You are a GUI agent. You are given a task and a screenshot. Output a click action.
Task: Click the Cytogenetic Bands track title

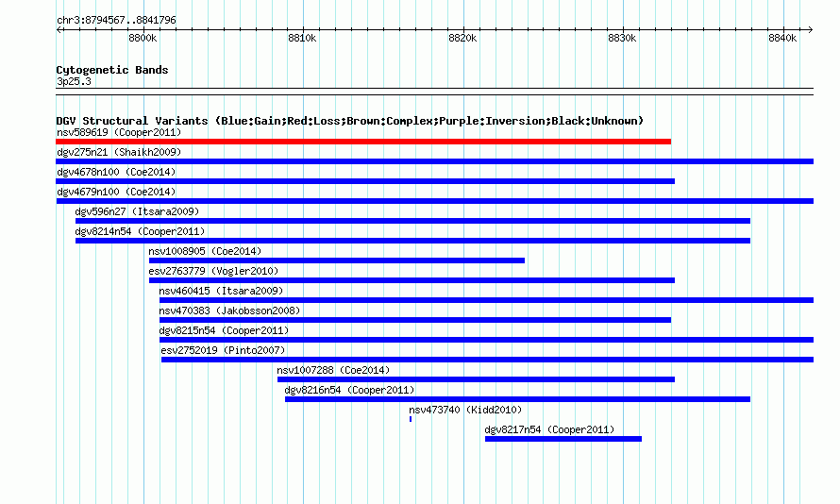click(112, 70)
